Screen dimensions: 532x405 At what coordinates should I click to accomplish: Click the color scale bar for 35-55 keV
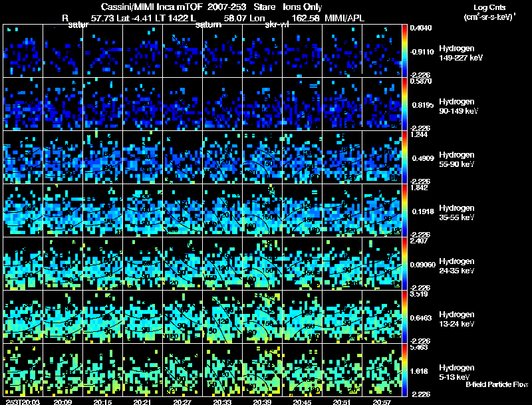click(x=404, y=210)
